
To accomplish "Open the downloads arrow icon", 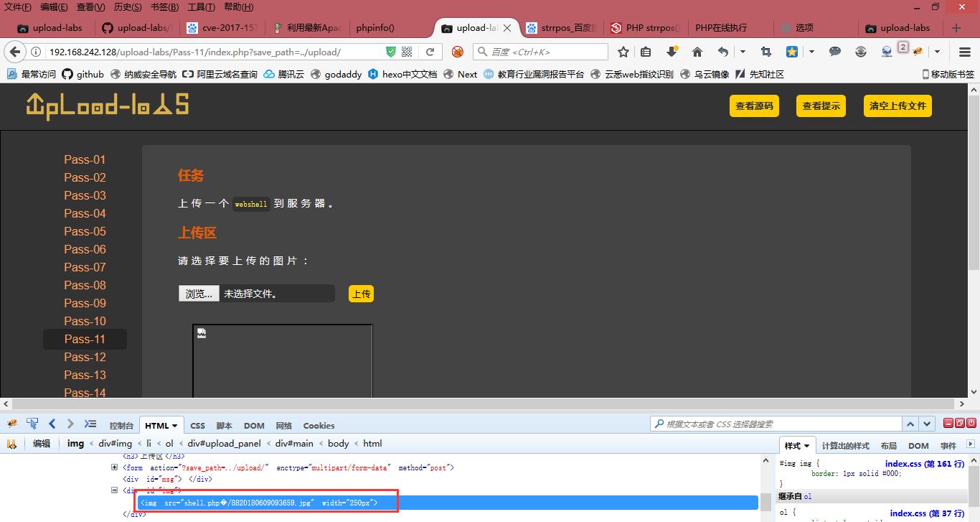I will click(x=672, y=52).
